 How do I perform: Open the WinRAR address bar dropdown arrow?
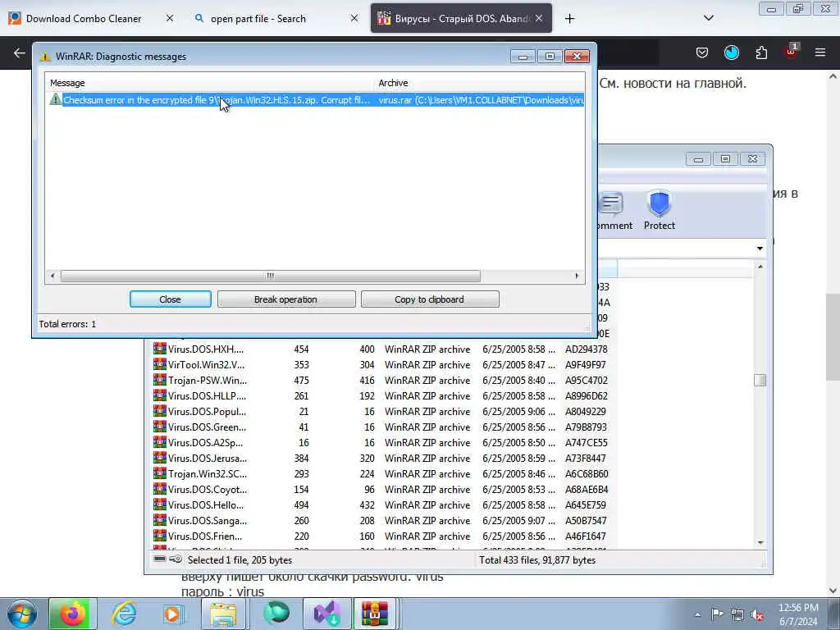coord(760,249)
